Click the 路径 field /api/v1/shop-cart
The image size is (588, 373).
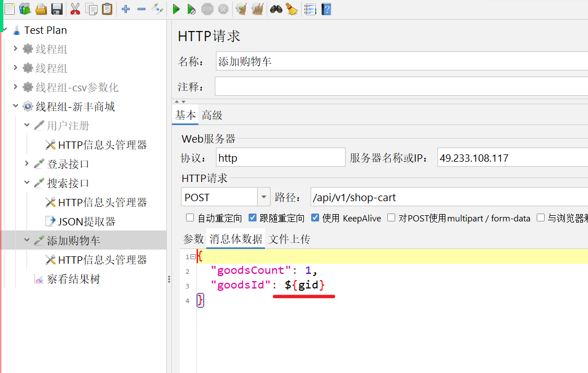449,197
